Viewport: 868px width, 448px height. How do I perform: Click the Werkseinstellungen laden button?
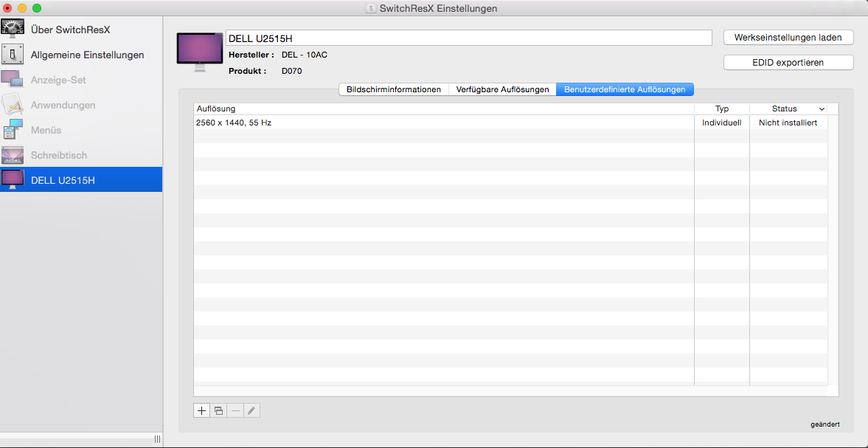[788, 37]
